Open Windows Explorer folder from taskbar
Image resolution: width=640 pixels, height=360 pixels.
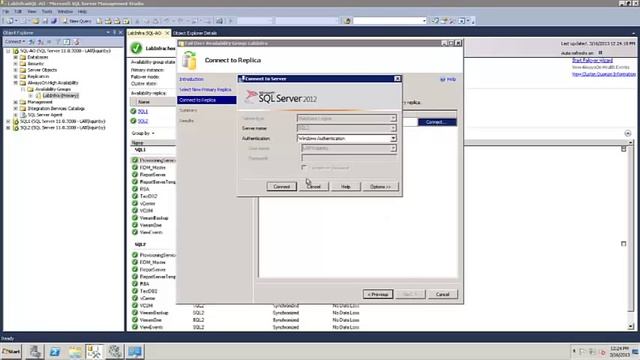coord(75,351)
